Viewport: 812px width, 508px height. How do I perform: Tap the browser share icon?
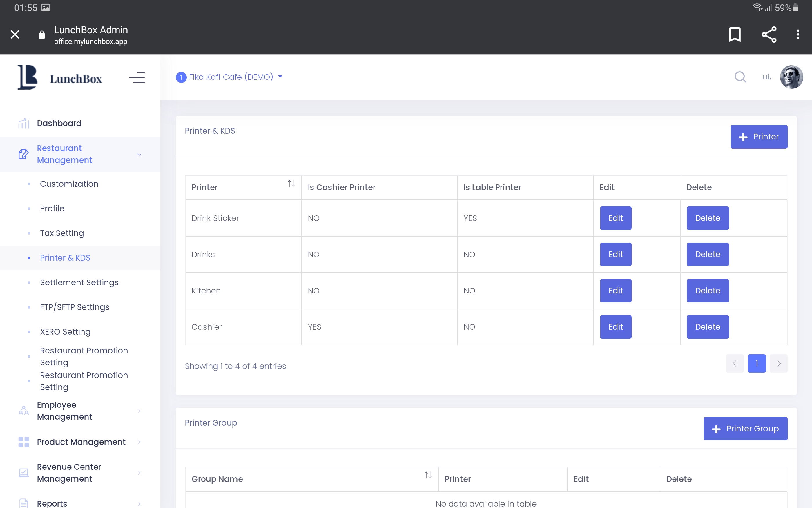tap(769, 34)
